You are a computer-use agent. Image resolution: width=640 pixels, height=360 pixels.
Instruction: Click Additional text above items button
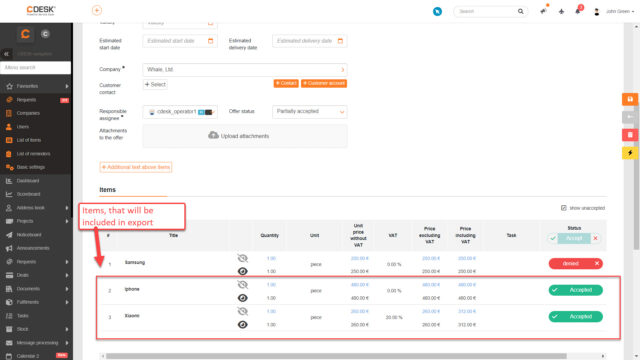[136, 167]
